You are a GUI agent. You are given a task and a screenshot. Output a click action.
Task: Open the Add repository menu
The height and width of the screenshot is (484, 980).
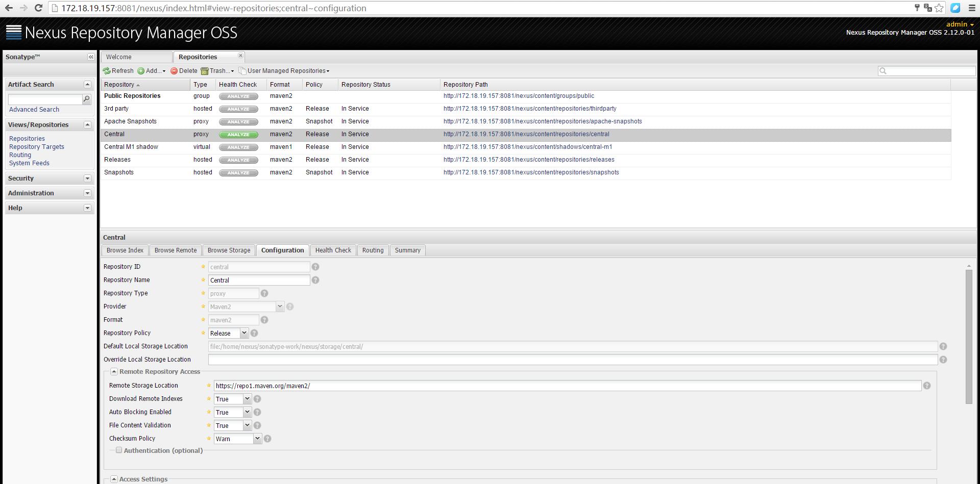(x=152, y=71)
